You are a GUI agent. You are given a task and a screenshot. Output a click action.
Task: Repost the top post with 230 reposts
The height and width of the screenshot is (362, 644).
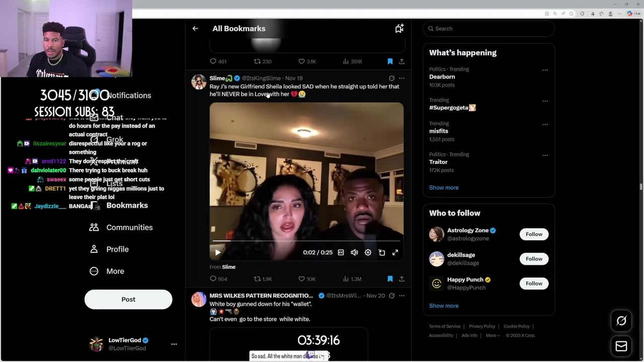263,61
